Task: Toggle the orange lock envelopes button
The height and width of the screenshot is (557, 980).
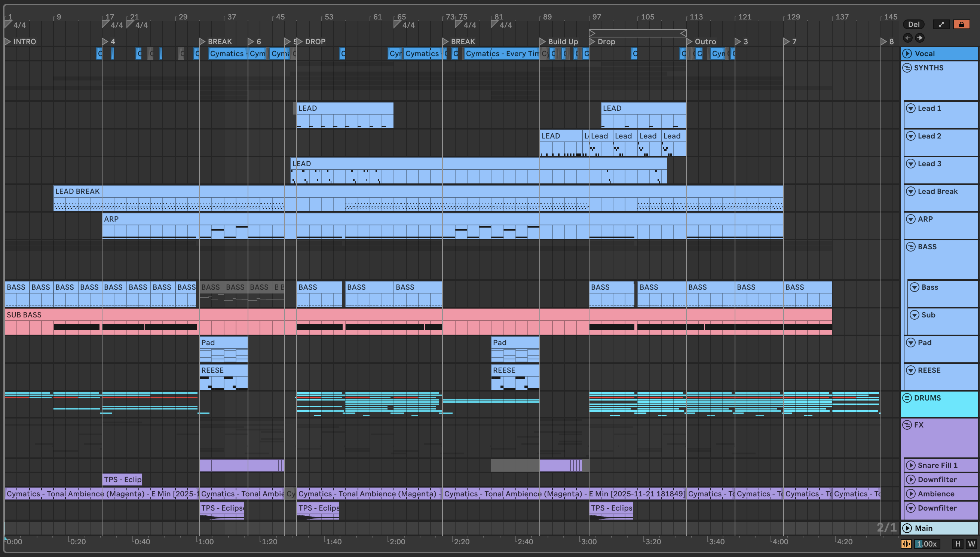Action: (x=961, y=24)
